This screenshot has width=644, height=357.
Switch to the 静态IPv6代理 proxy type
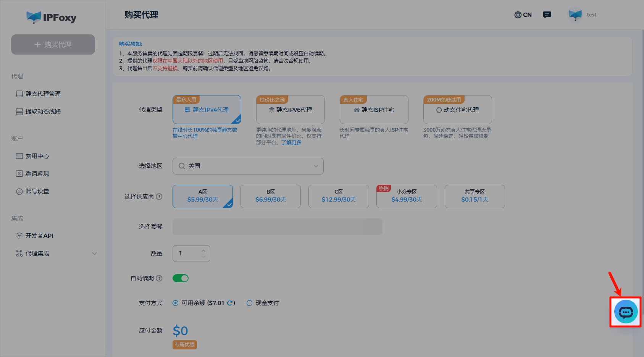pos(290,110)
